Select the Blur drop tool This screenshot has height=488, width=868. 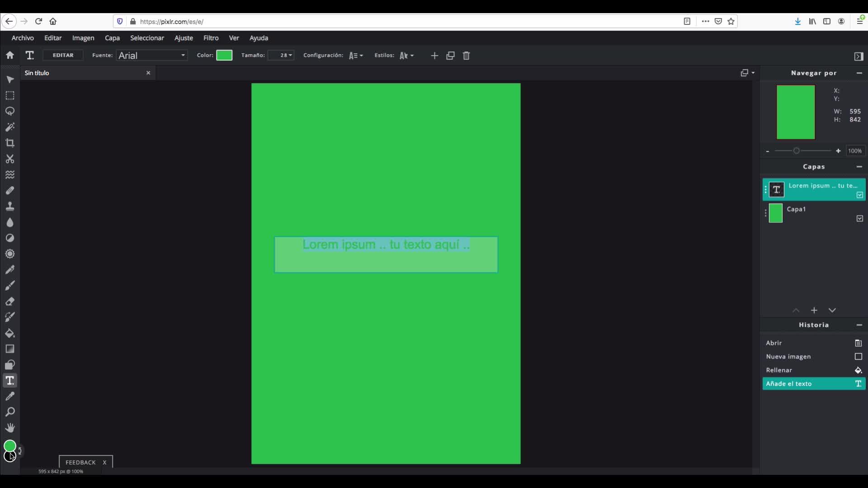[10, 222]
